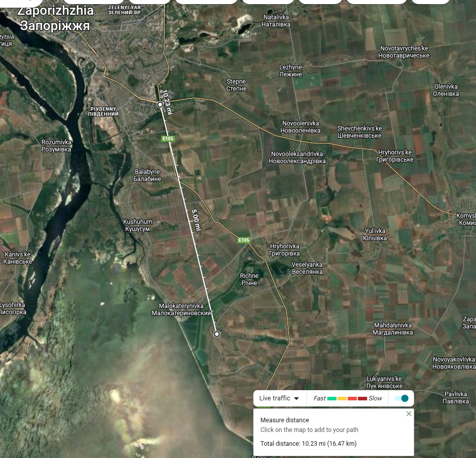Click the Novooleksandrivka village label
This screenshot has height=458, width=476.
tap(297, 158)
